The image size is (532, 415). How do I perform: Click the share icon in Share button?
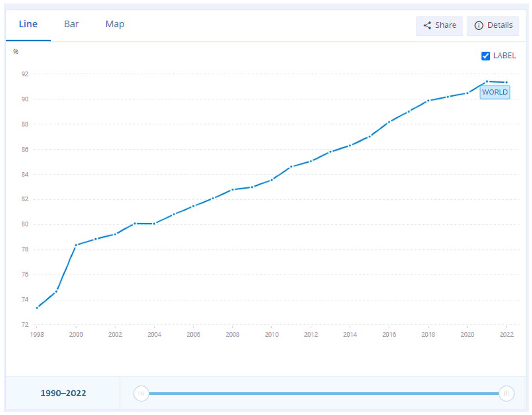427,25
